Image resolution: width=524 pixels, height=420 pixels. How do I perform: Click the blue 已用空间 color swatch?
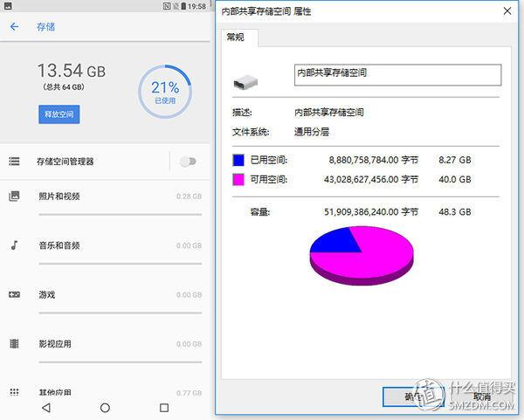pyautogui.click(x=238, y=160)
